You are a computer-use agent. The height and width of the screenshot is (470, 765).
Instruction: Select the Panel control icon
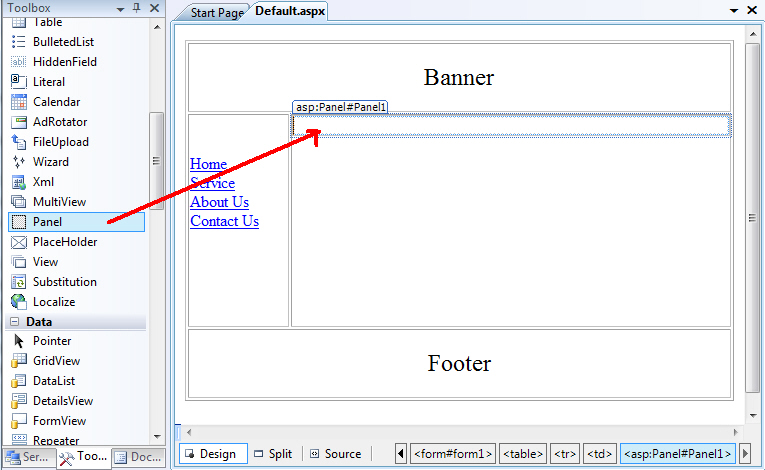[19, 222]
